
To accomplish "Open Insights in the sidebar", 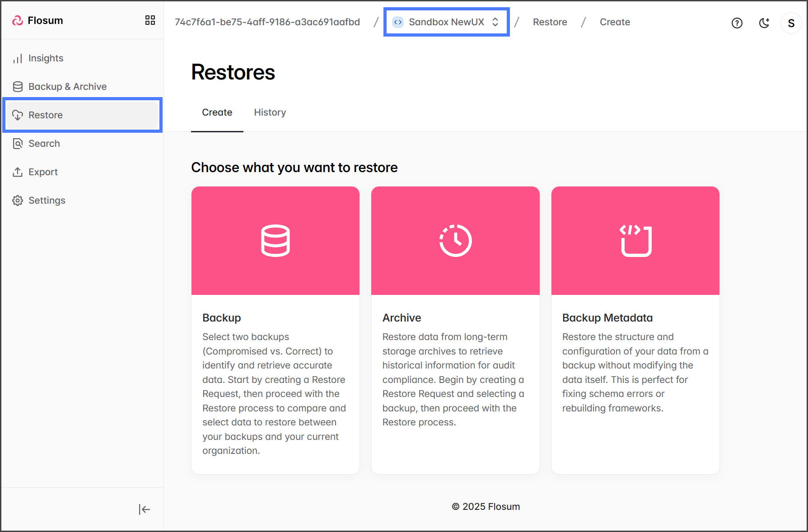I will (x=46, y=58).
